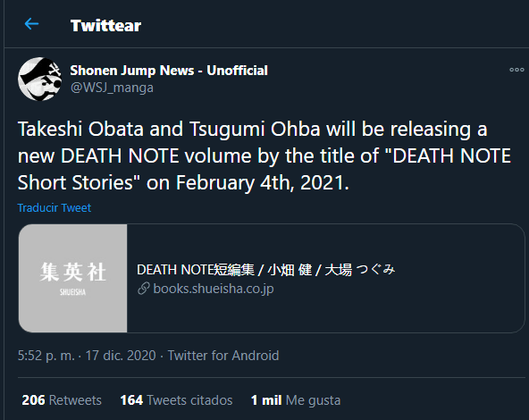The height and width of the screenshot is (420, 529).
Task: Open the Twitter for Android source link
Action: 223,356
